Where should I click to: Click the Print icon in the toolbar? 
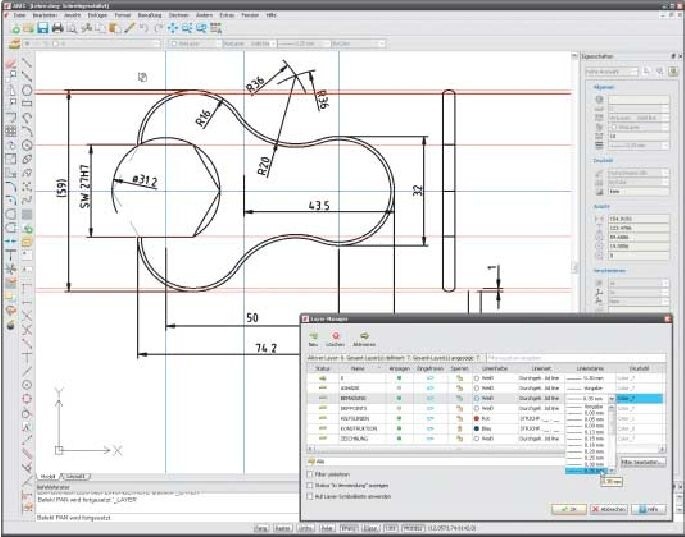point(57,29)
